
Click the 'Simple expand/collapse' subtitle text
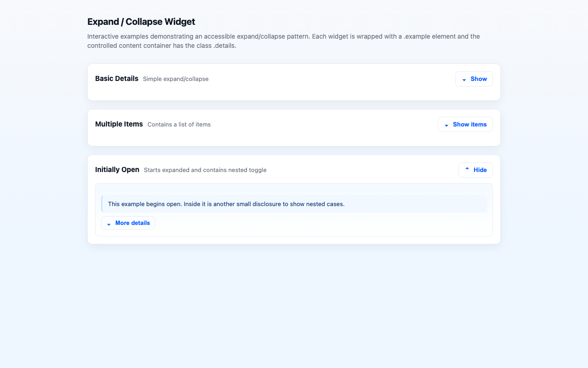pyautogui.click(x=175, y=79)
